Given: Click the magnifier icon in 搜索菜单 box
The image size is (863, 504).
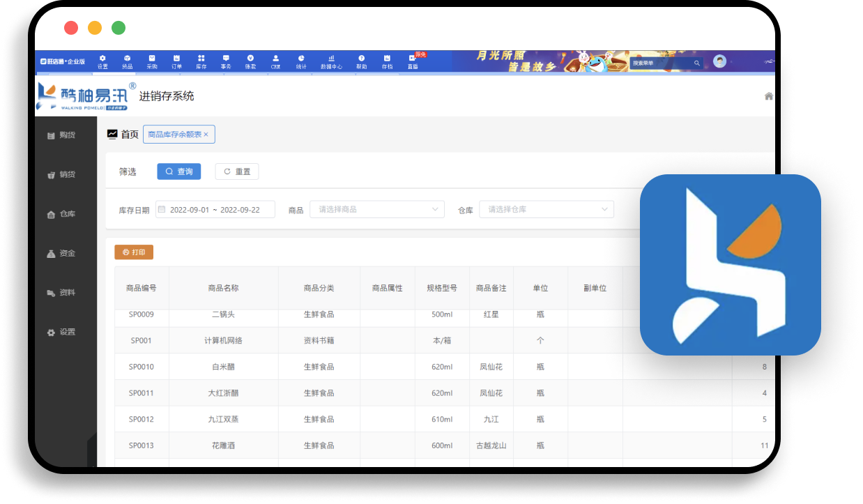Looking at the screenshot, I should pyautogui.click(x=696, y=63).
